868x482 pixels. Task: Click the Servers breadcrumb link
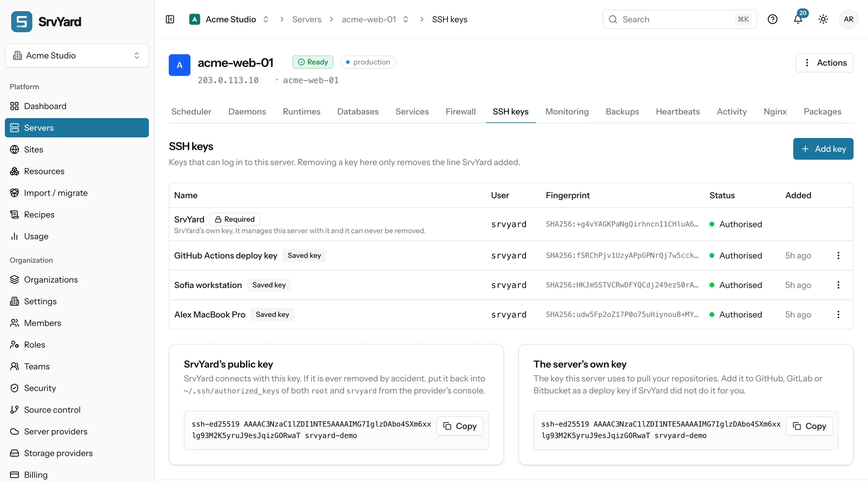pos(307,20)
